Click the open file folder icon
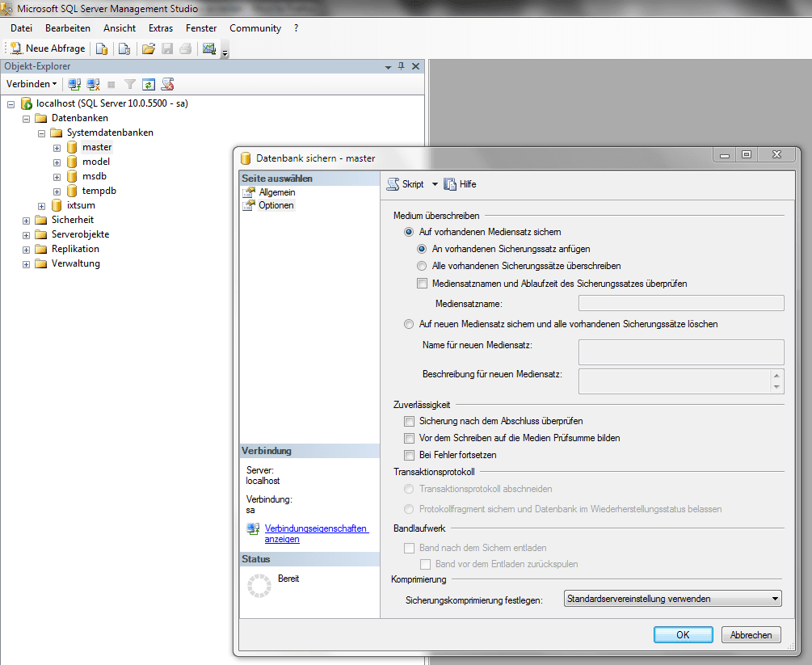Viewport: 812px width, 665px height. click(x=149, y=48)
